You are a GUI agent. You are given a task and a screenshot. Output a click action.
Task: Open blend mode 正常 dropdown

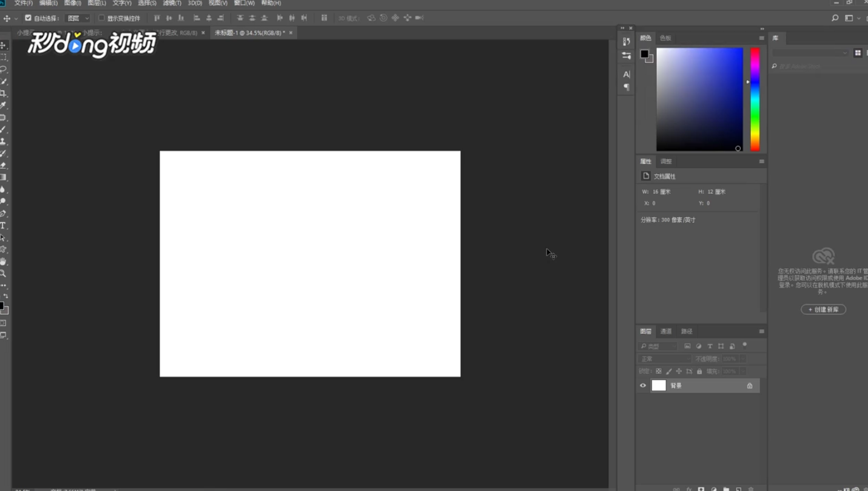click(664, 359)
